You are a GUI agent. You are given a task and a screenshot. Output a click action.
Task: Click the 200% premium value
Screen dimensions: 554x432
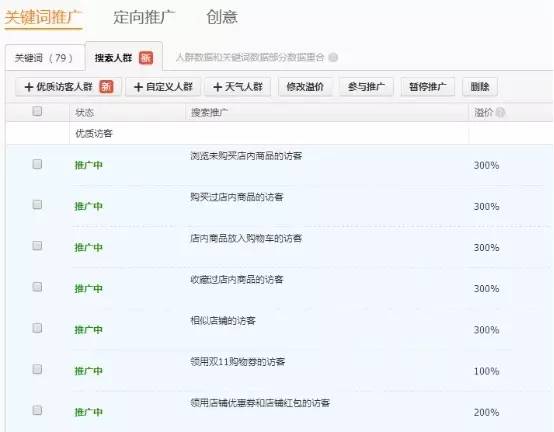(x=486, y=412)
